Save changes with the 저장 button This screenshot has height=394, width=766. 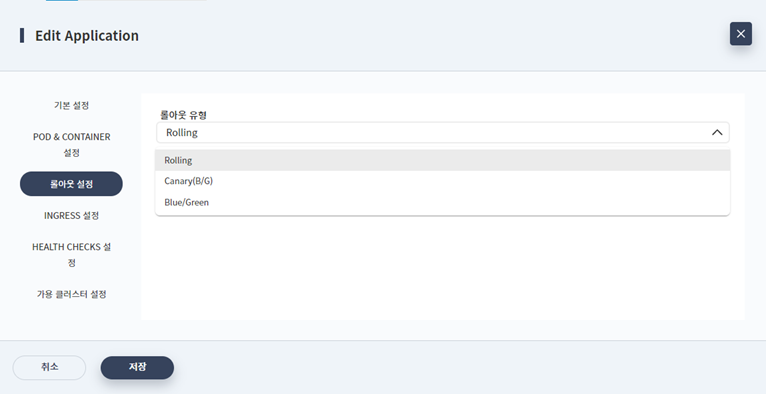coord(137,367)
